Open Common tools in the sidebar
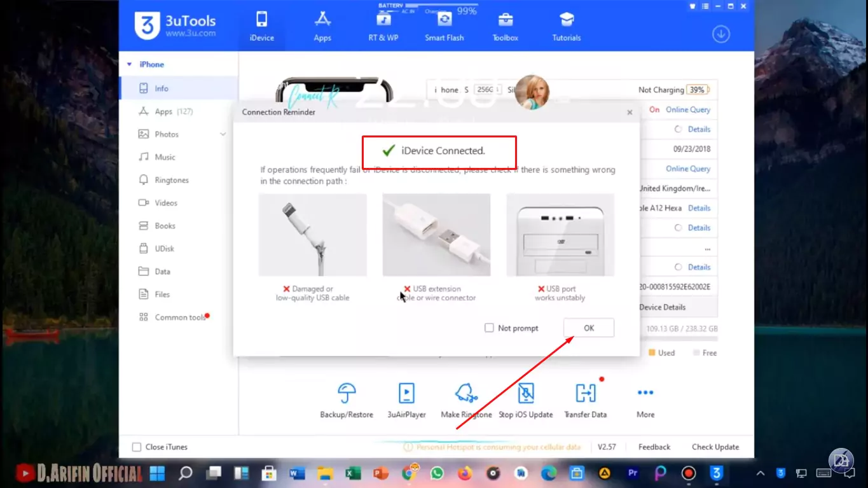 pyautogui.click(x=179, y=317)
